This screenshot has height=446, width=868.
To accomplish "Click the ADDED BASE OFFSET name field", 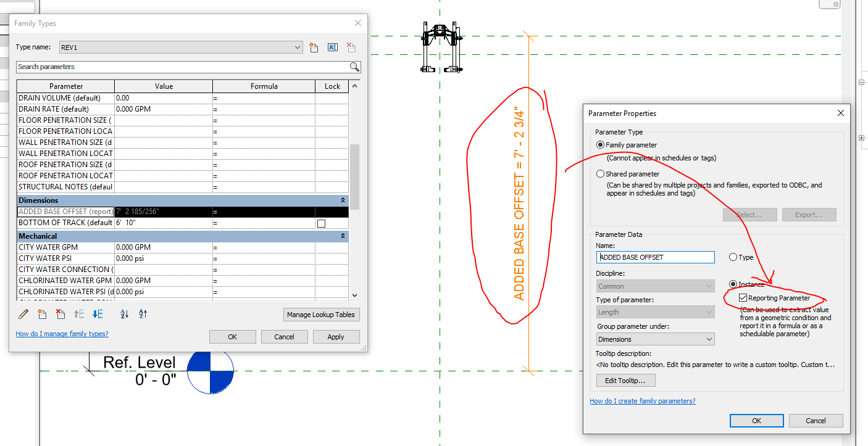I will click(x=655, y=257).
